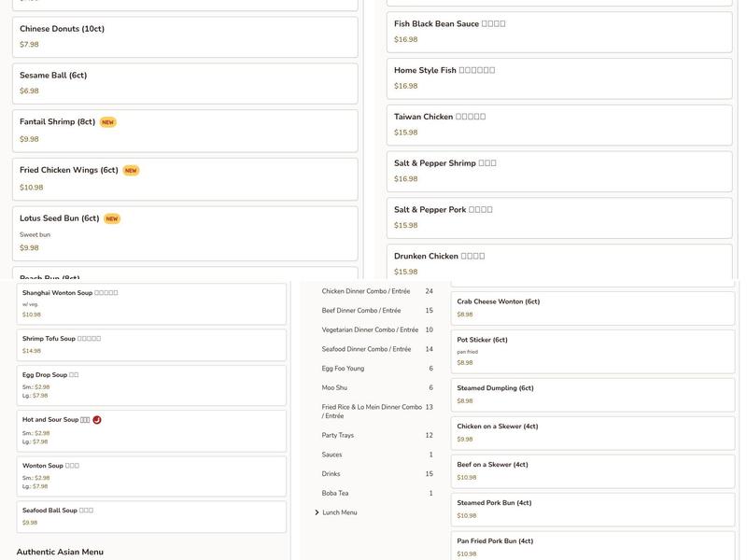Image resolution: width=747 pixels, height=560 pixels.
Task: Add Sesame Ball (6ct) to the order
Action: [x=185, y=83]
